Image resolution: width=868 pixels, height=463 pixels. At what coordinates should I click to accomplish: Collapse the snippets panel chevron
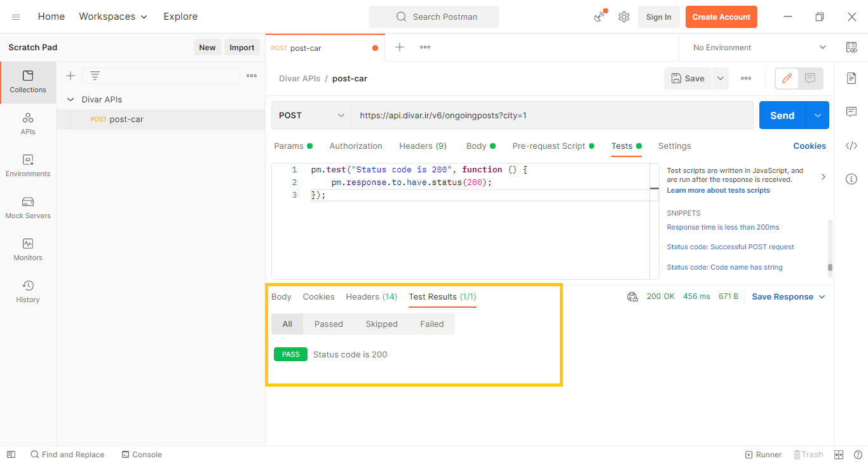pyautogui.click(x=824, y=177)
